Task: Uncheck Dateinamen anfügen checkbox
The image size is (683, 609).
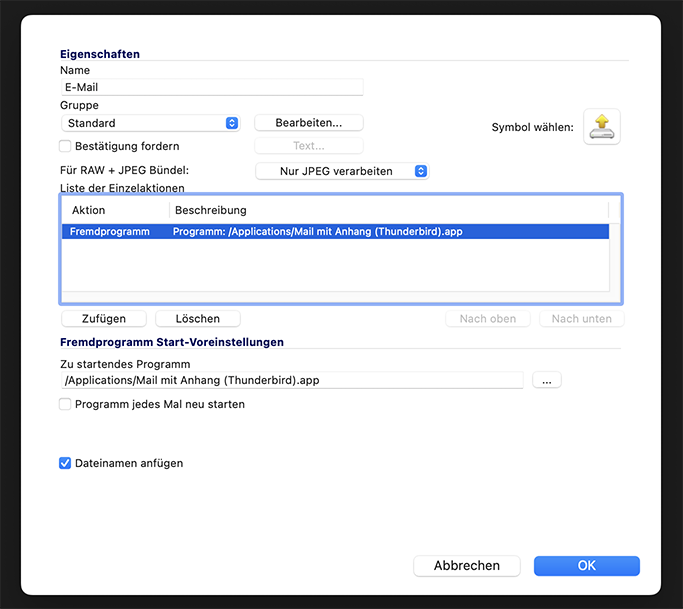Action: click(x=65, y=463)
